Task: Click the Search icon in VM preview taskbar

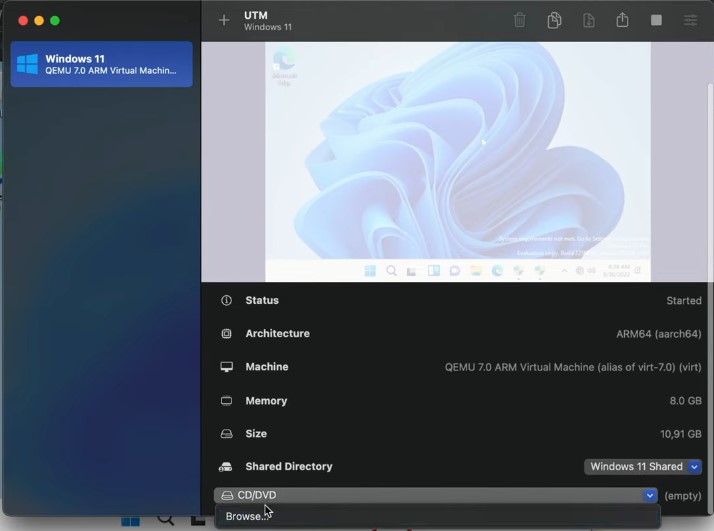Action: [x=391, y=271]
